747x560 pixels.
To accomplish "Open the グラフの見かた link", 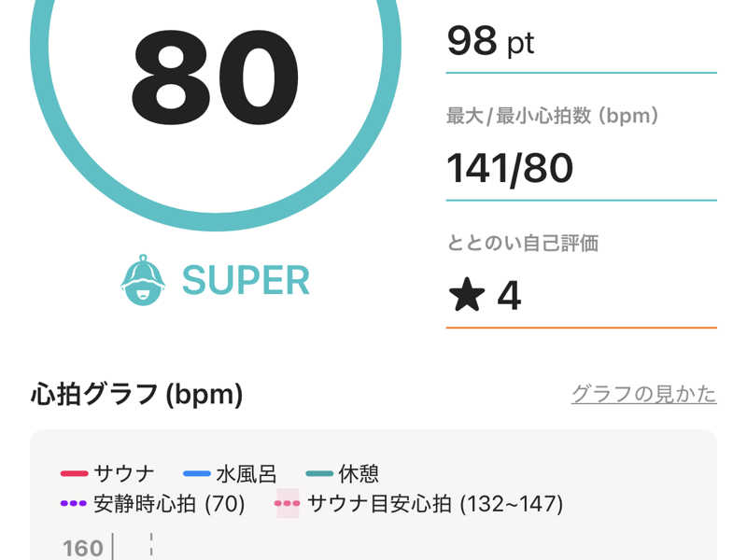I will 643,394.
